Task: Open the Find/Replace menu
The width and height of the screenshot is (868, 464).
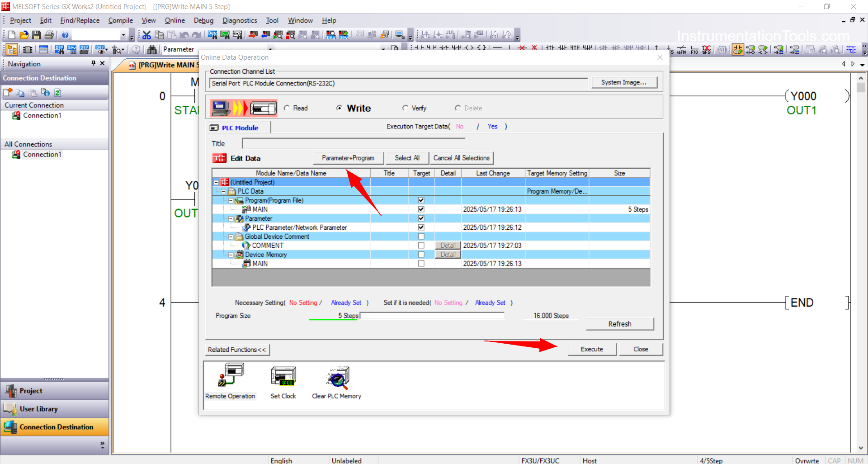Action: click(80, 20)
